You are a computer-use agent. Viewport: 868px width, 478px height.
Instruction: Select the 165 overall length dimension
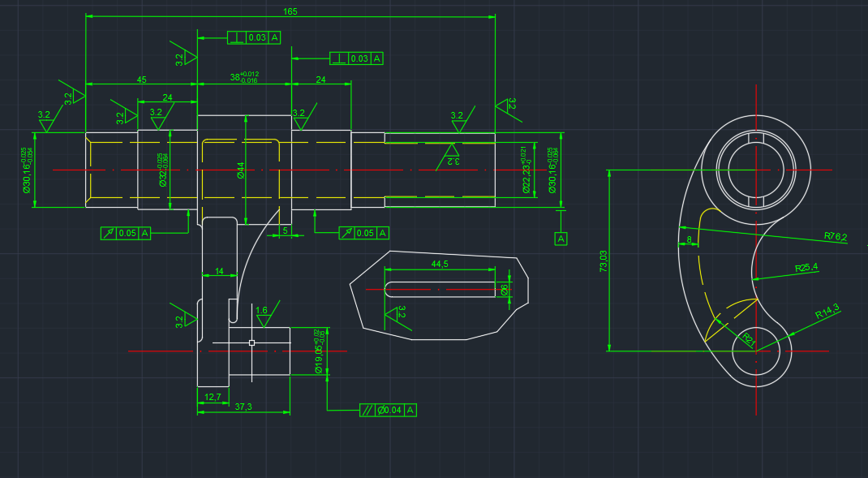click(x=290, y=11)
